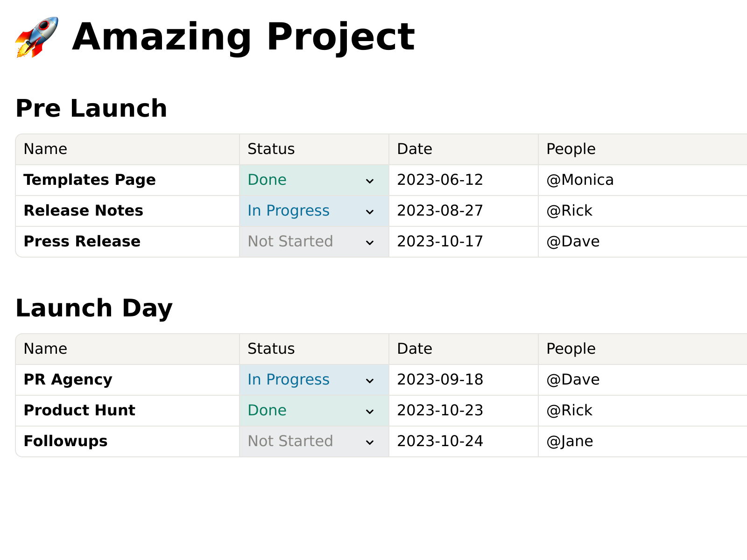Image resolution: width=747 pixels, height=560 pixels.
Task: Click the Launch Day section heading
Action: [94, 308]
